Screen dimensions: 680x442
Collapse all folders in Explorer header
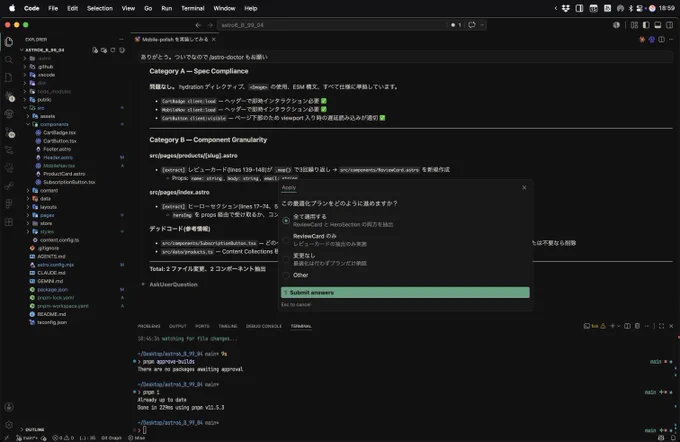(122, 50)
